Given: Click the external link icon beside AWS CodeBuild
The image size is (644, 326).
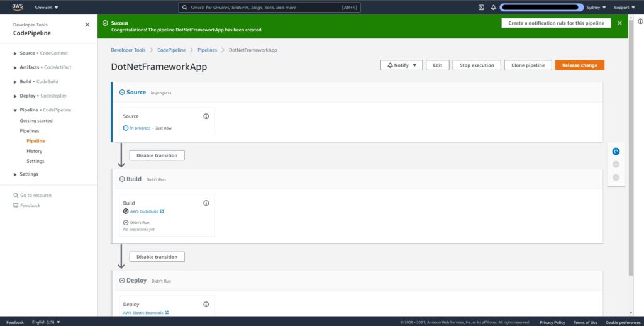Looking at the screenshot, I should 162,211.
